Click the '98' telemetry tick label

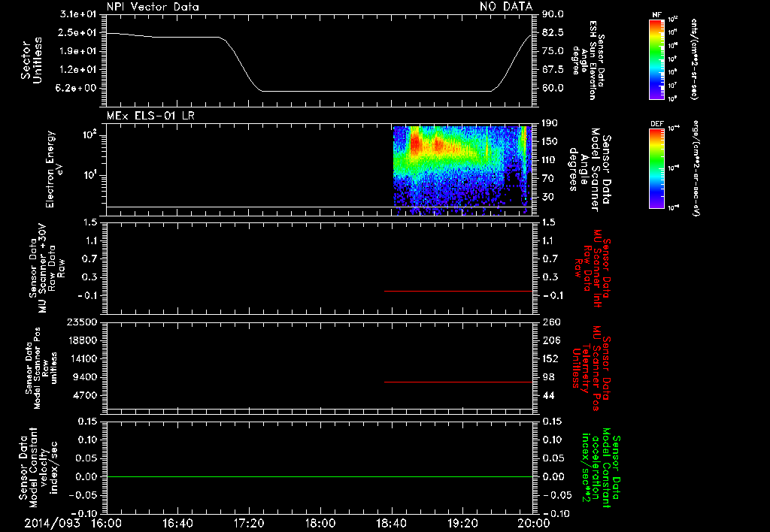click(548, 377)
